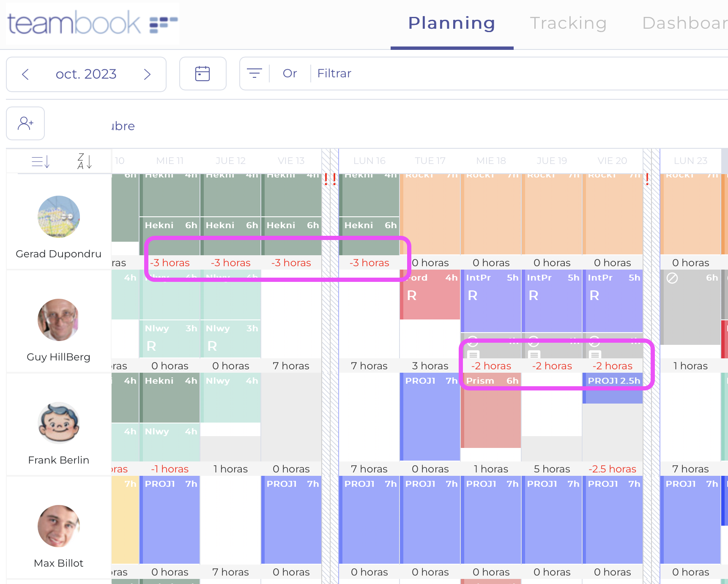The height and width of the screenshot is (584, 728).
Task: Open the calendar date picker
Action: tap(203, 74)
